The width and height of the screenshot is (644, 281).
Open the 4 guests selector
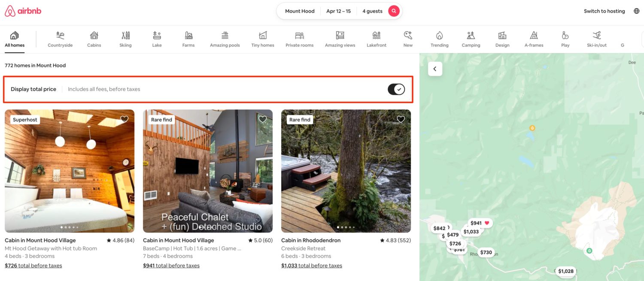372,11
